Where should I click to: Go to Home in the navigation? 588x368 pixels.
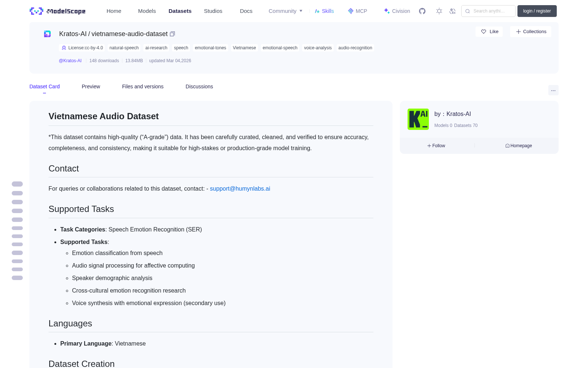[x=114, y=11]
